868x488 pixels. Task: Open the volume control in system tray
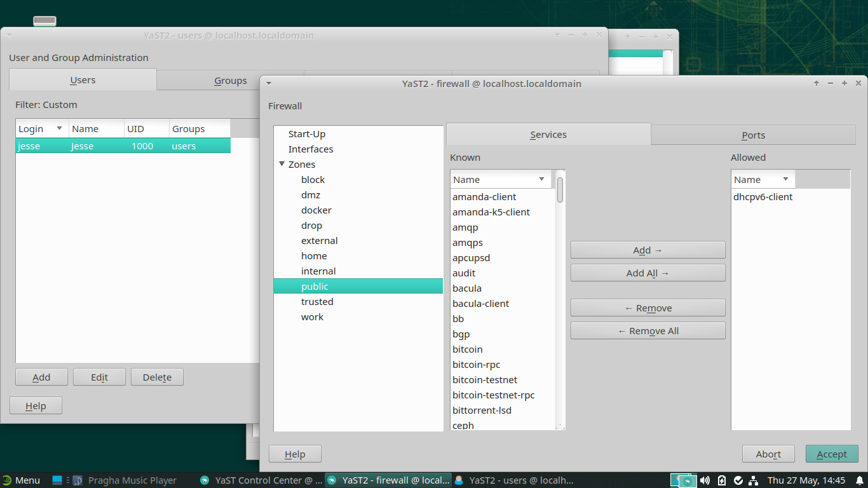[x=705, y=480]
